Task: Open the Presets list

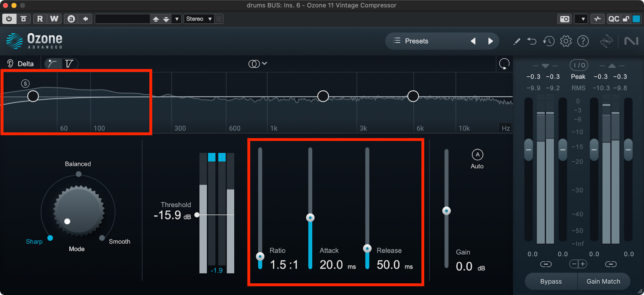Action: tap(411, 41)
